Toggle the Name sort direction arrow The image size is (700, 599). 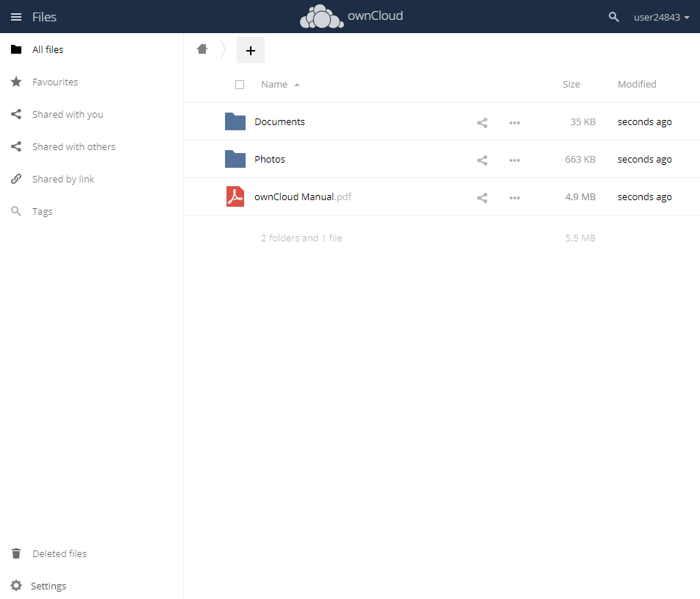click(x=297, y=85)
